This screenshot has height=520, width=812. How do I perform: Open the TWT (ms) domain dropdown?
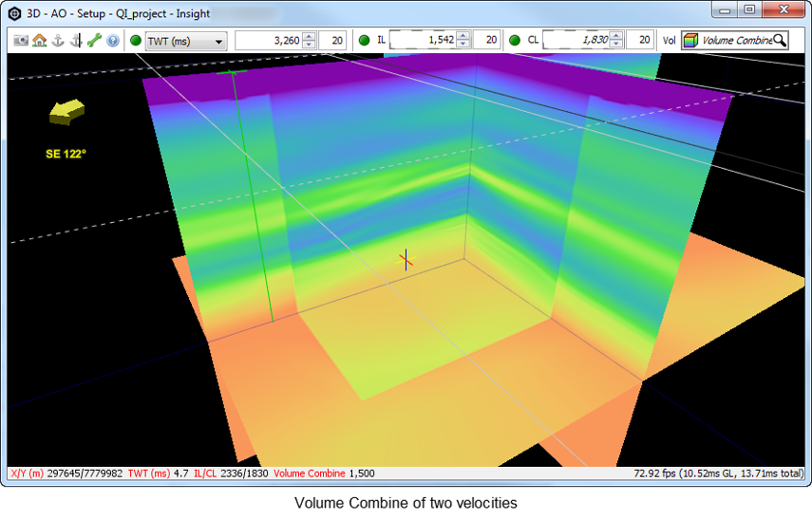[x=186, y=41]
